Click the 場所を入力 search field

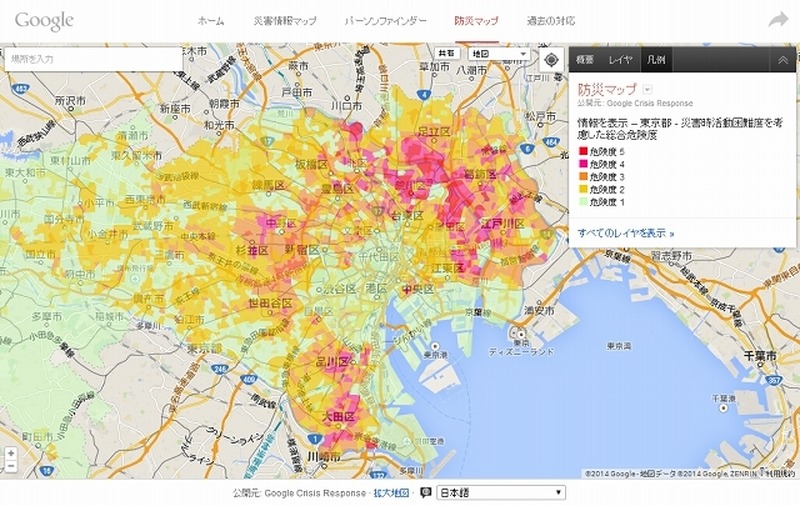(95, 59)
